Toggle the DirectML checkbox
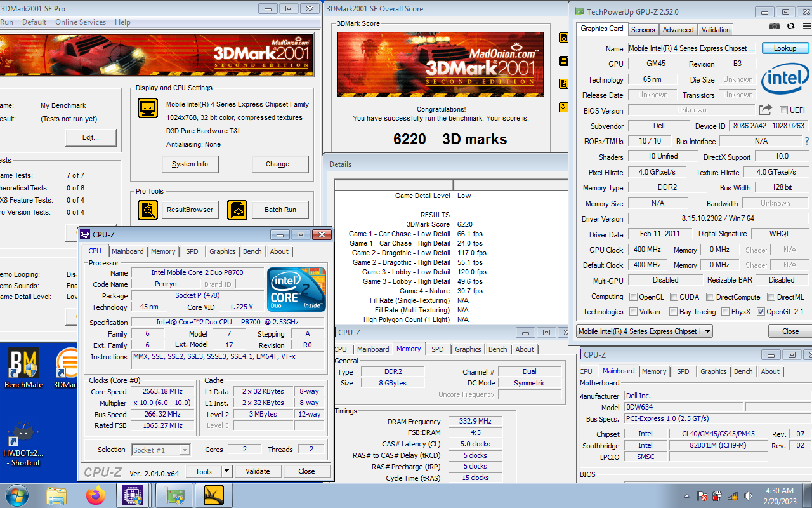812x508 pixels. tap(771, 297)
